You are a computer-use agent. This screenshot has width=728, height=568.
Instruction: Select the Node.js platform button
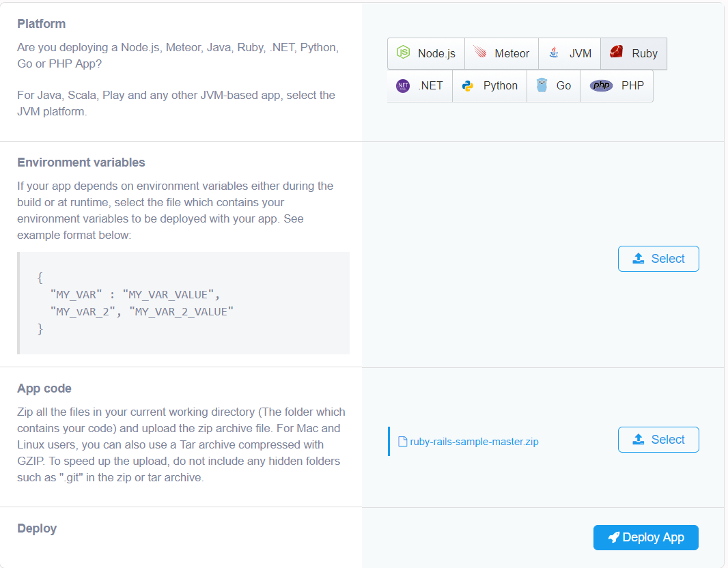[425, 53]
